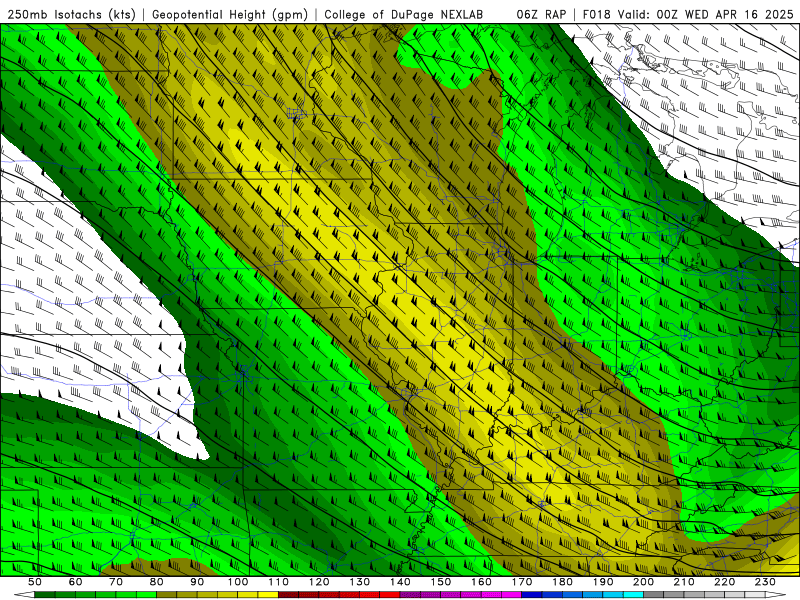Choose the 120 label on the color scale
Image resolution: width=800 pixels, height=600 pixels.
319,582
